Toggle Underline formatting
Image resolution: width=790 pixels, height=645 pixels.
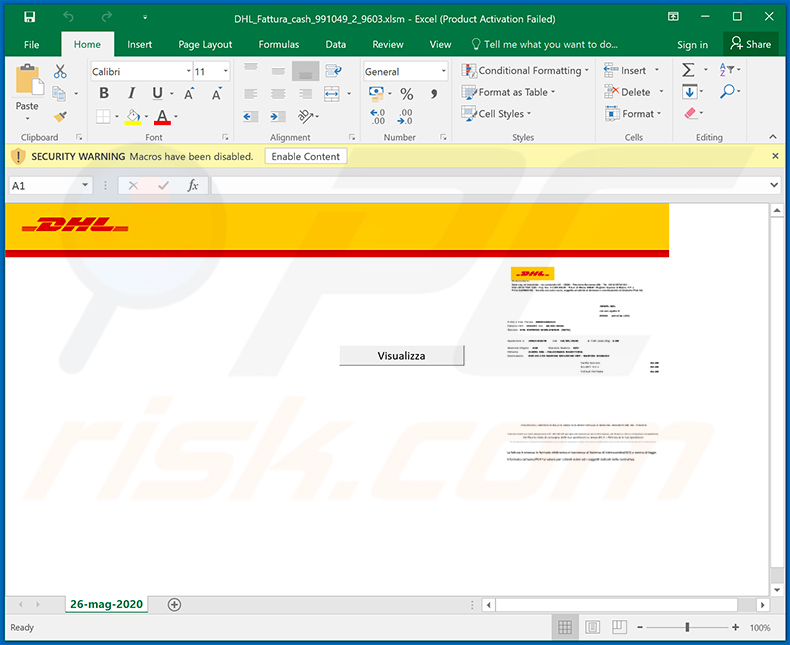click(157, 93)
